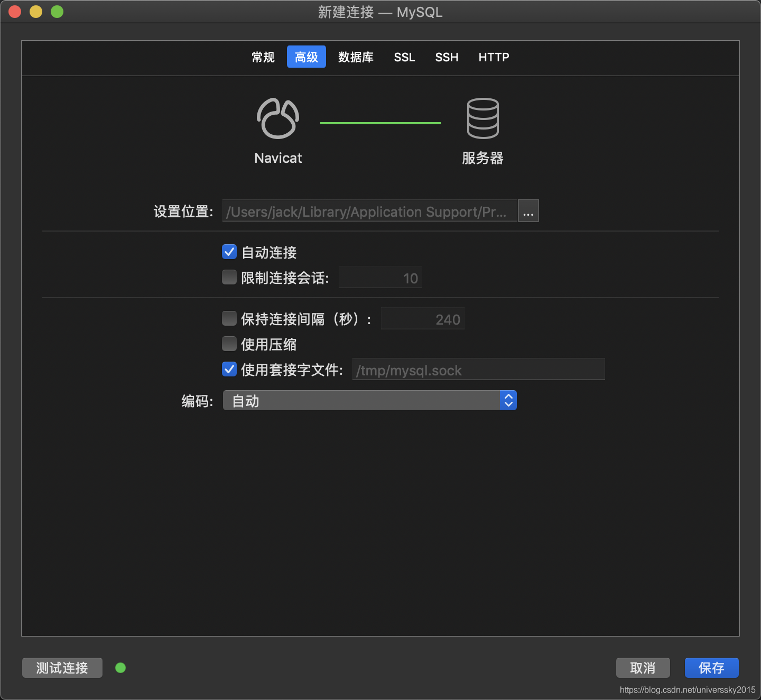The width and height of the screenshot is (761, 700).
Task: Switch to the 常规 tab
Action: pyautogui.click(x=263, y=57)
